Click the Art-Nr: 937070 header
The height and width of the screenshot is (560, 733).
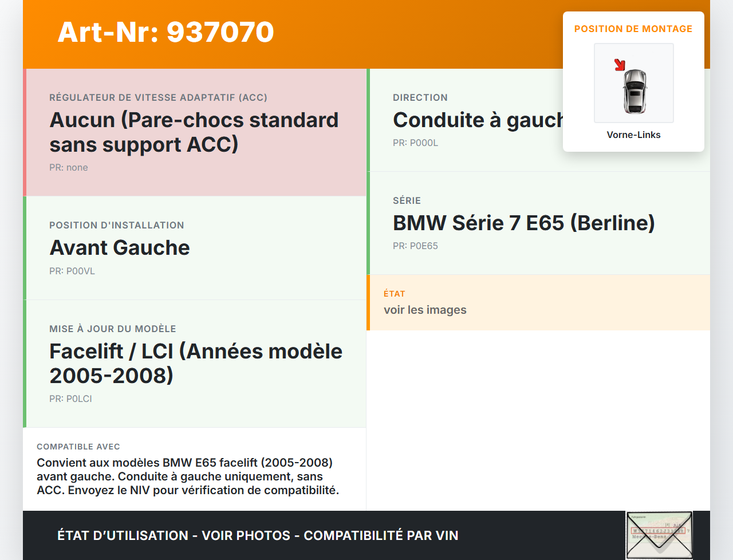click(165, 33)
